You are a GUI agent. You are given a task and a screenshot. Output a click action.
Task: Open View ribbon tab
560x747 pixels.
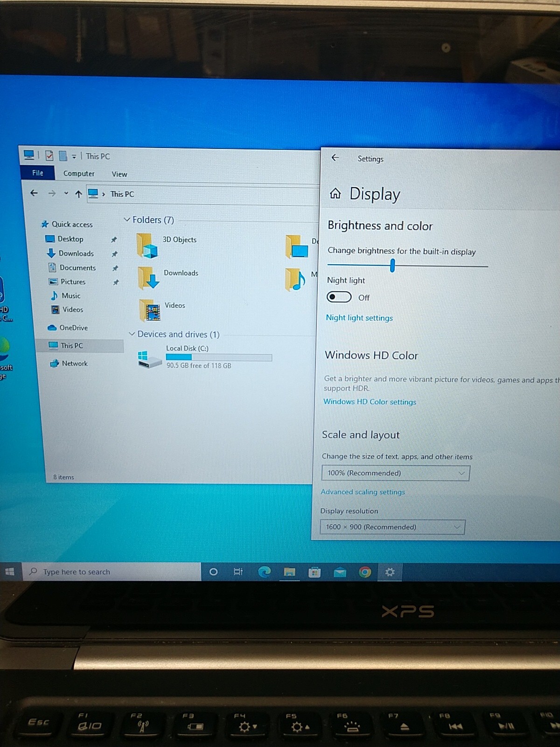[x=119, y=174]
